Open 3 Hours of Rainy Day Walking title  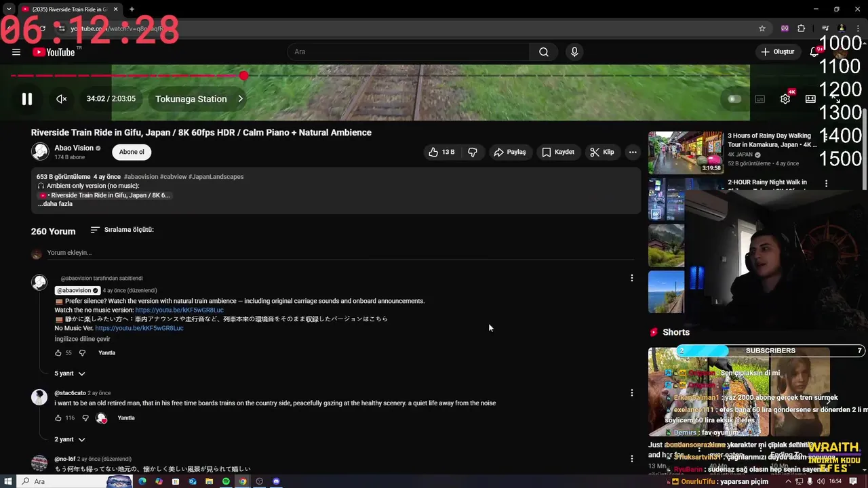[772, 140]
